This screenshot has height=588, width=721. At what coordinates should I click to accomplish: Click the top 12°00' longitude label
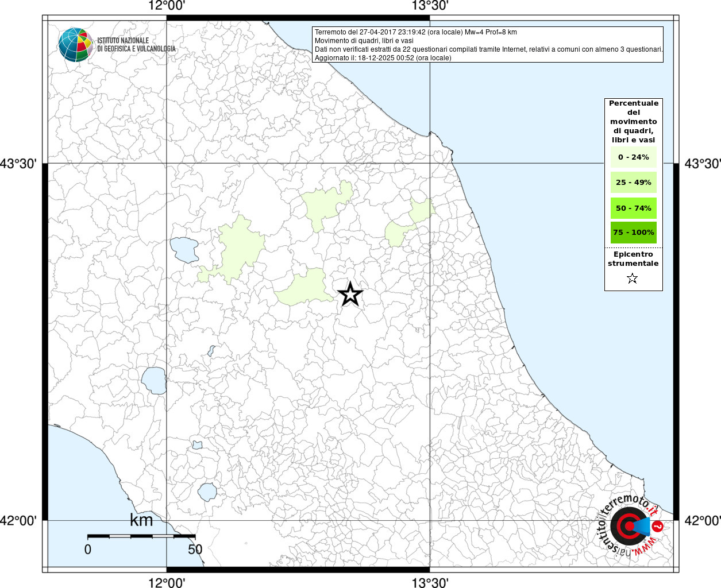click(x=167, y=6)
